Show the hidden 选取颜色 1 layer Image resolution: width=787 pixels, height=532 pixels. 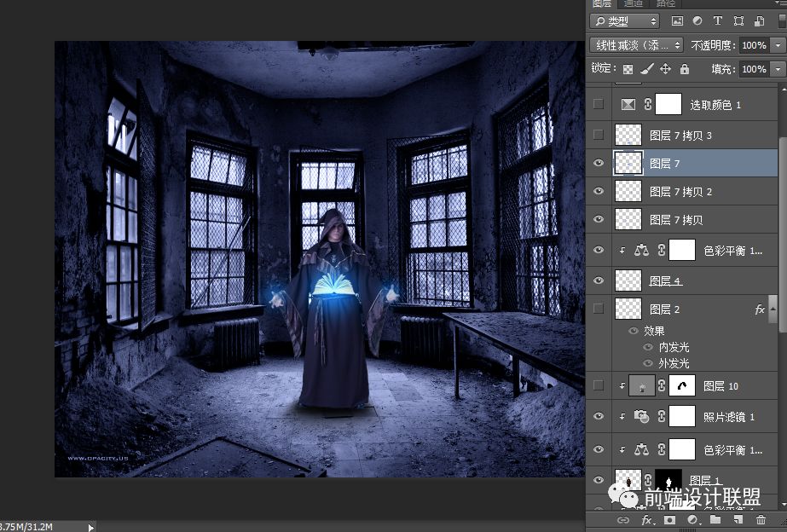tap(599, 104)
